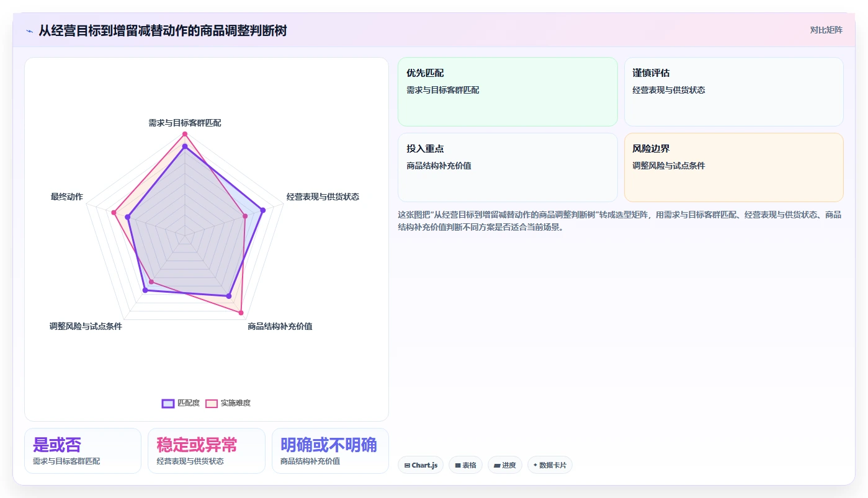Click the 数据卡片 star icon
Screen dimensions: 868x498
[x=535, y=465]
